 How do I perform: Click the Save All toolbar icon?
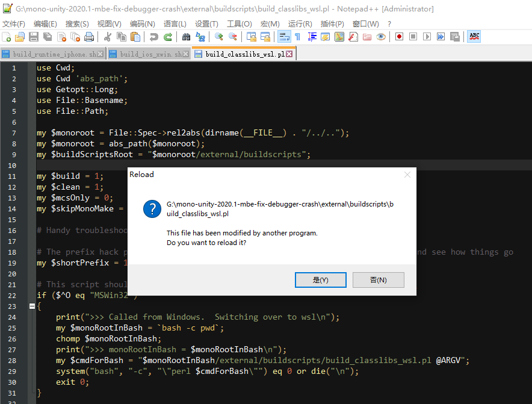click(46, 36)
